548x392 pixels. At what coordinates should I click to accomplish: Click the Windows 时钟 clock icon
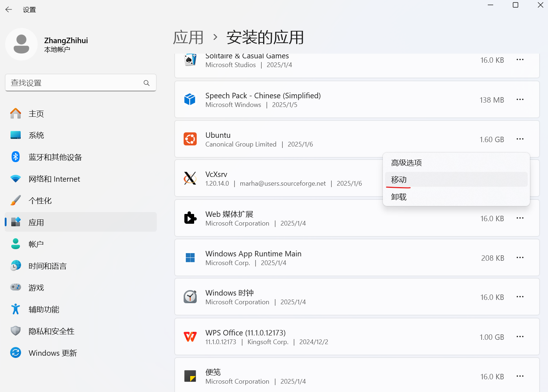[x=190, y=297]
